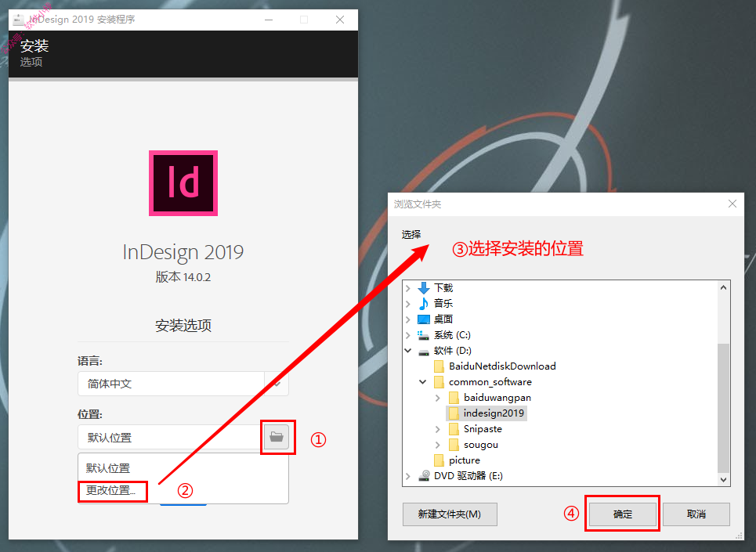Expand the 桌面 tree node

click(408, 319)
